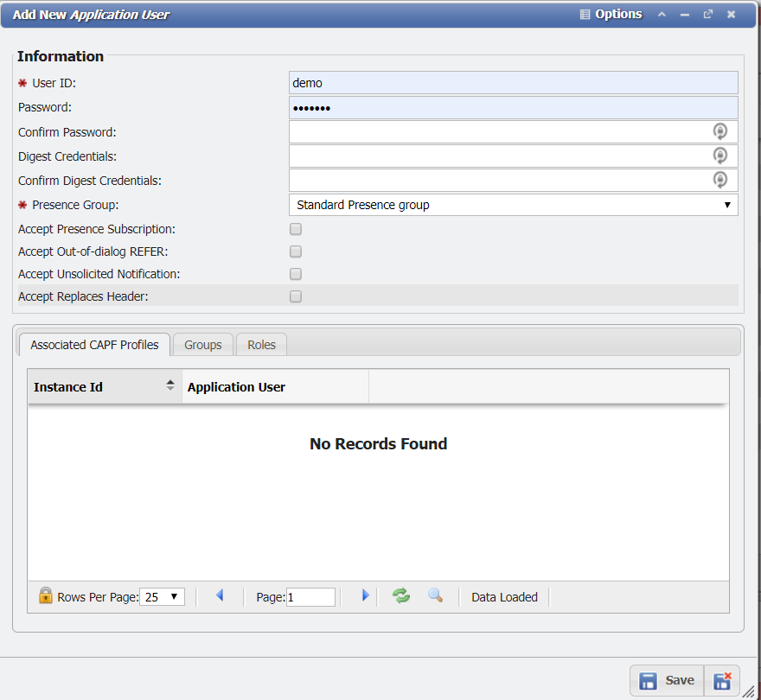
Task: Click the lock icon on the pagination bar
Action: coord(45,595)
